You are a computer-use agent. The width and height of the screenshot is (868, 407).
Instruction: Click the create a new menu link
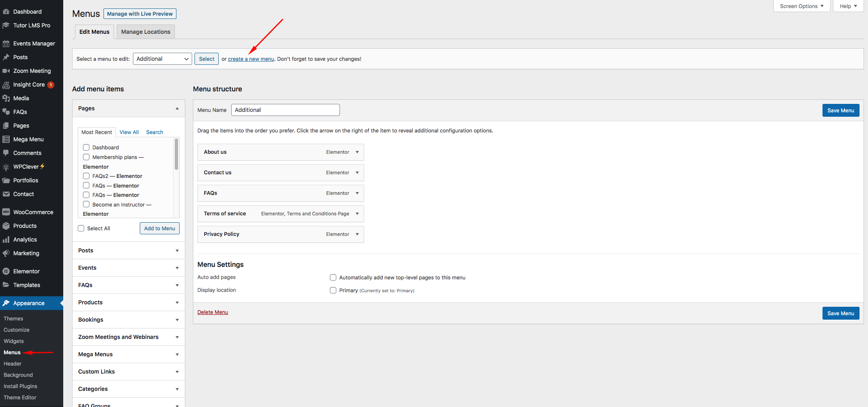tap(251, 59)
